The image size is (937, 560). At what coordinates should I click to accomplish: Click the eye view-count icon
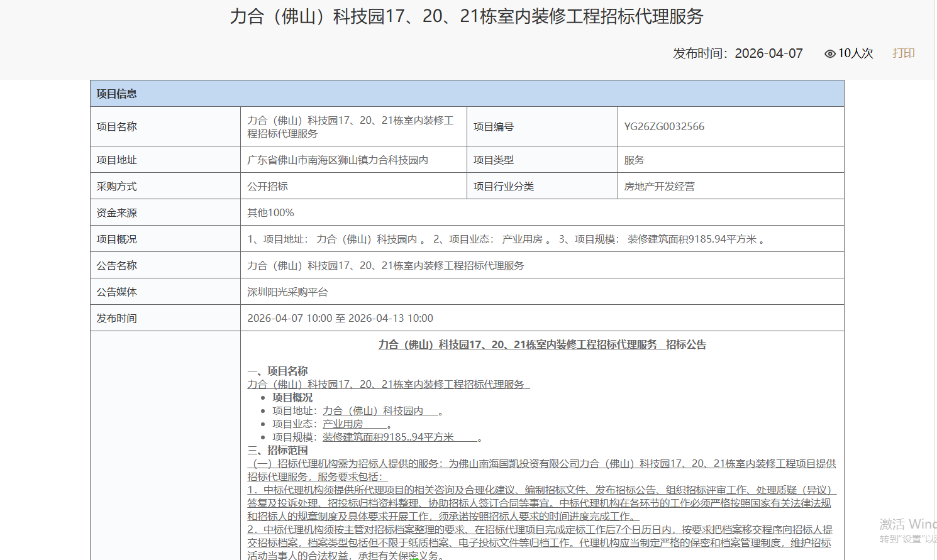[829, 54]
